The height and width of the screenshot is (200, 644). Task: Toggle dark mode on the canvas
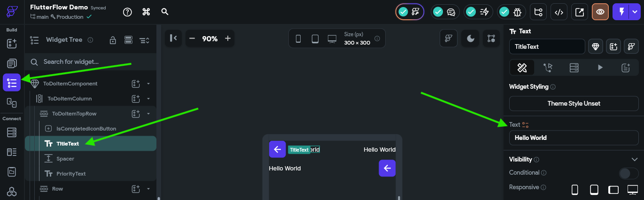470,38
